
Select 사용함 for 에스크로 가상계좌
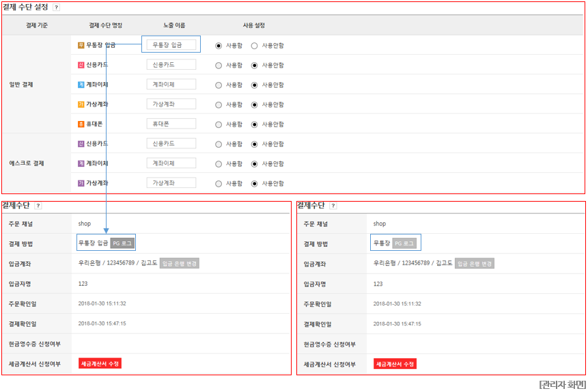pos(219,183)
